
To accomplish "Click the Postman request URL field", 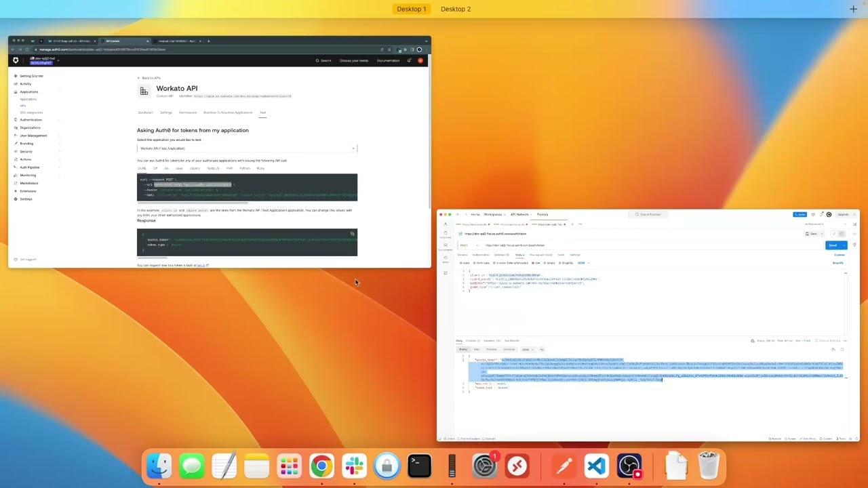I will pyautogui.click(x=653, y=245).
